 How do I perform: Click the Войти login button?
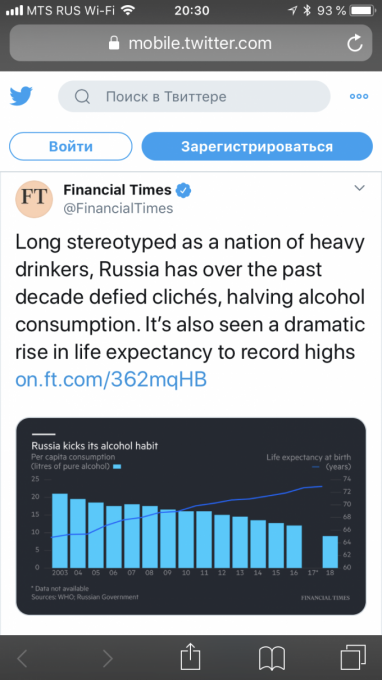(x=71, y=146)
